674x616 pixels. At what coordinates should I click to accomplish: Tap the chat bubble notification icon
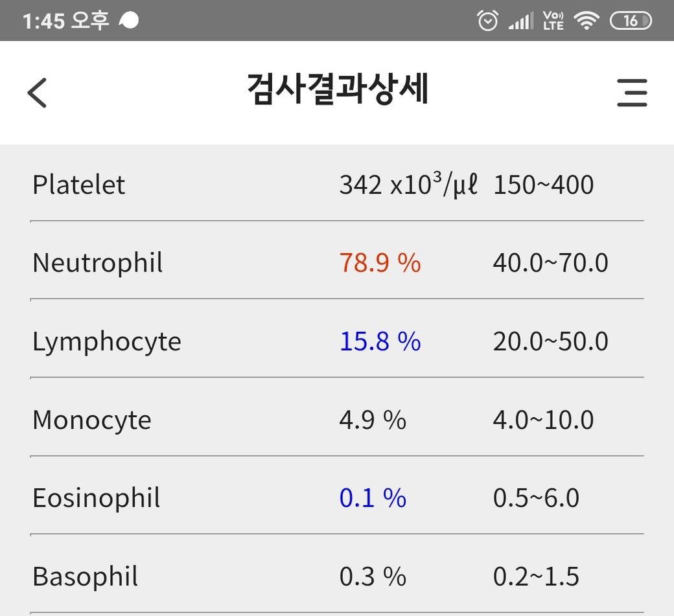[x=129, y=21]
